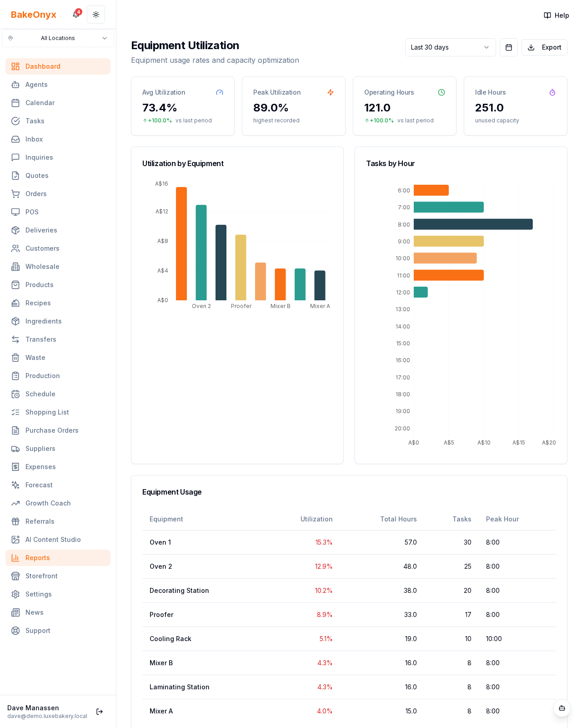
Task: Click the POS monitor icon
Action: pos(15,212)
